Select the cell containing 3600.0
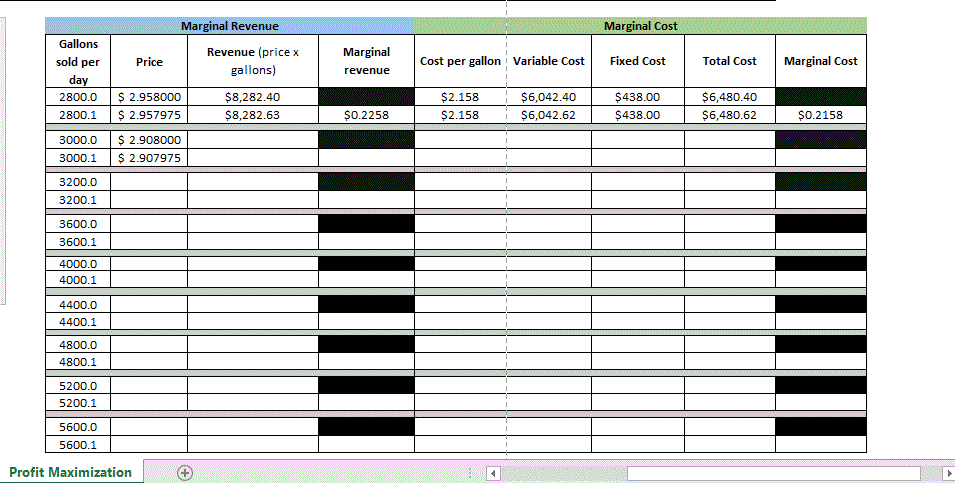This screenshot has width=955, height=483. [x=78, y=224]
